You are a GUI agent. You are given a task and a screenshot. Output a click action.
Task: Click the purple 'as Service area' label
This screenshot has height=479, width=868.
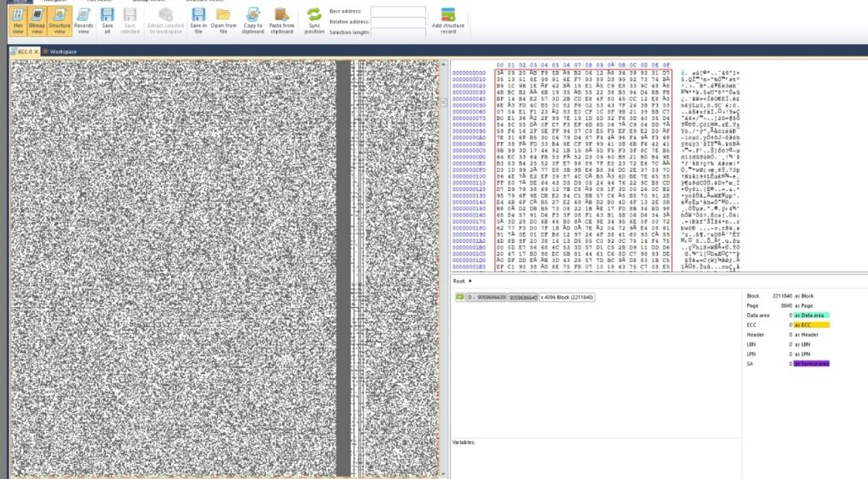click(811, 363)
